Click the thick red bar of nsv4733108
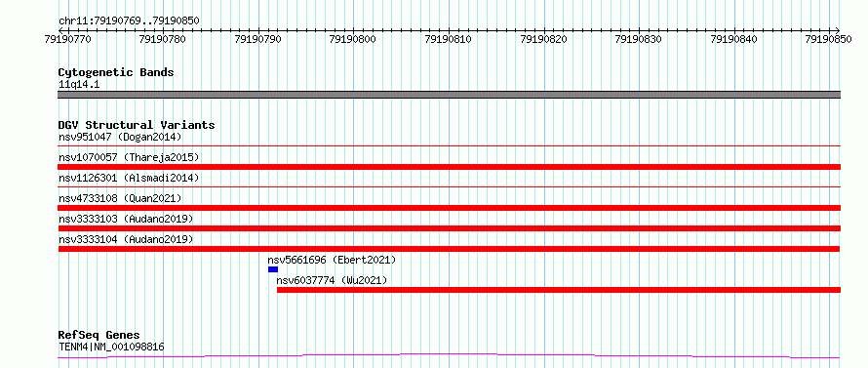 pos(449,208)
